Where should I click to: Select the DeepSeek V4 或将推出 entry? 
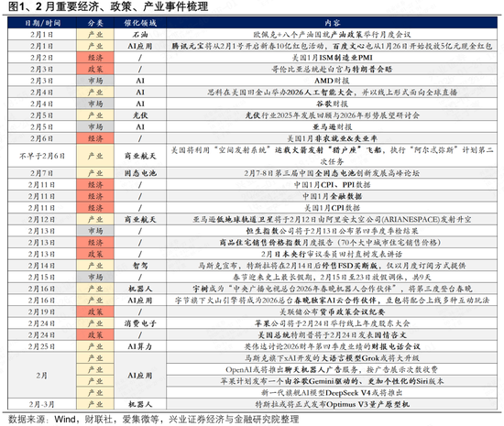(x=332, y=393)
